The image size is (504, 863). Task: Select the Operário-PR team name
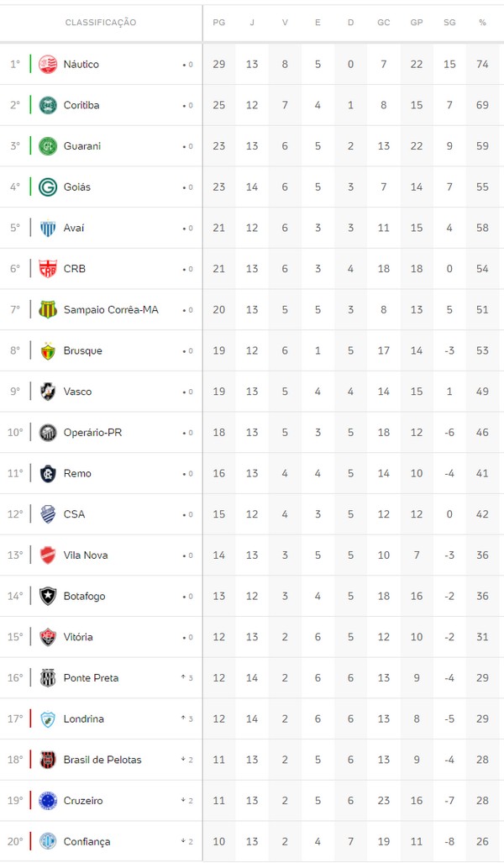(92, 433)
